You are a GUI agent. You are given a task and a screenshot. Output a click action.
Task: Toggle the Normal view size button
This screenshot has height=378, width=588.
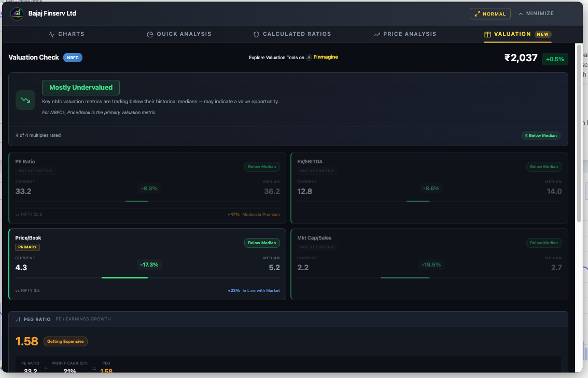(x=490, y=14)
